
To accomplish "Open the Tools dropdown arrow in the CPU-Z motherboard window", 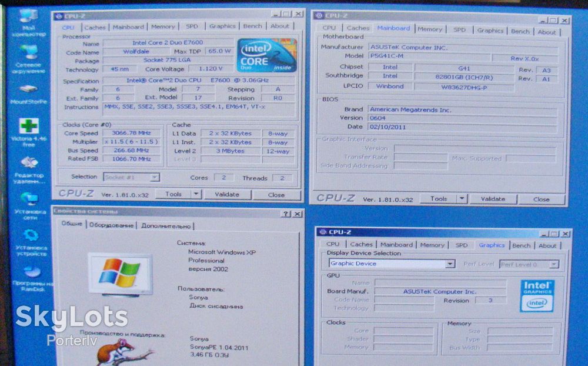I will point(462,198).
